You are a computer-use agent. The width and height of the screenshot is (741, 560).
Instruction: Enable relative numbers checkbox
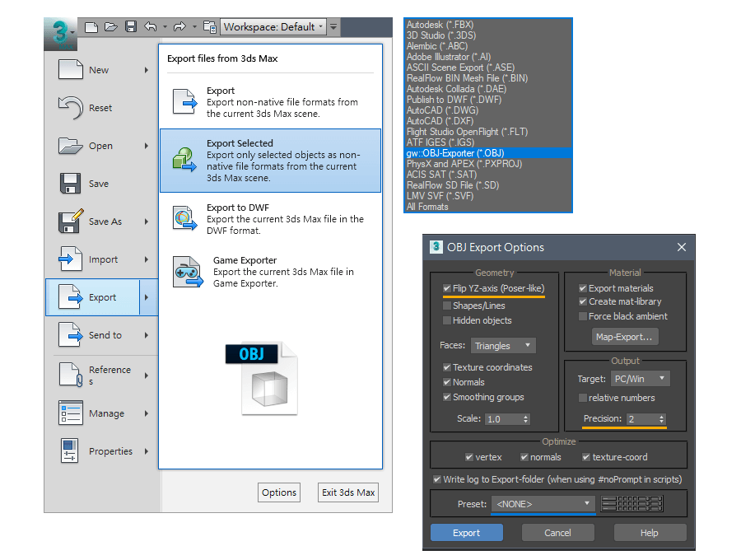pyautogui.click(x=583, y=398)
